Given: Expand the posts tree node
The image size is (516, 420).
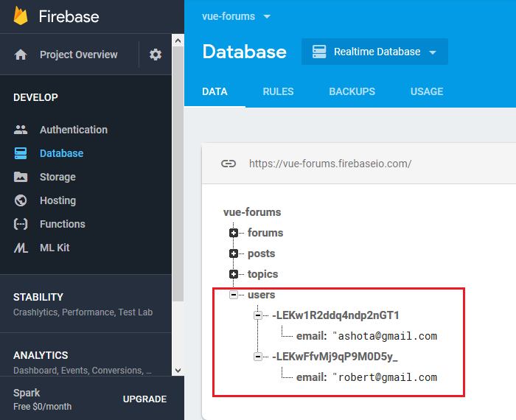Looking at the screenshot, I should pyautogui.click(x=234, y=253).
